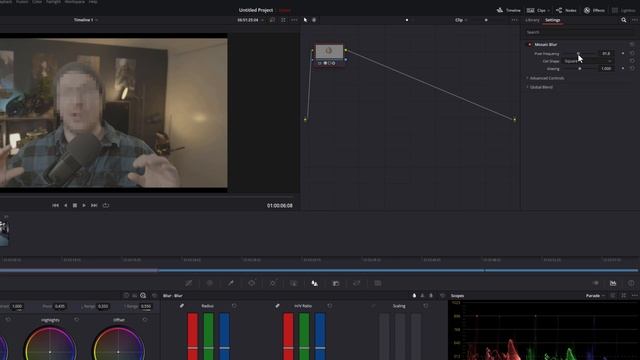The image size is (640, 360).
Task: Open the Magic Mask palette
Action: (x=293, y=283)
